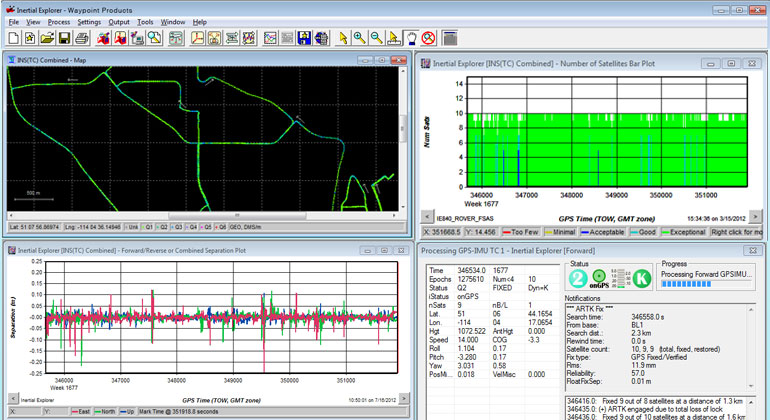Open an existing project via folder icon
The image size is (770, 420).
point(47,38)
